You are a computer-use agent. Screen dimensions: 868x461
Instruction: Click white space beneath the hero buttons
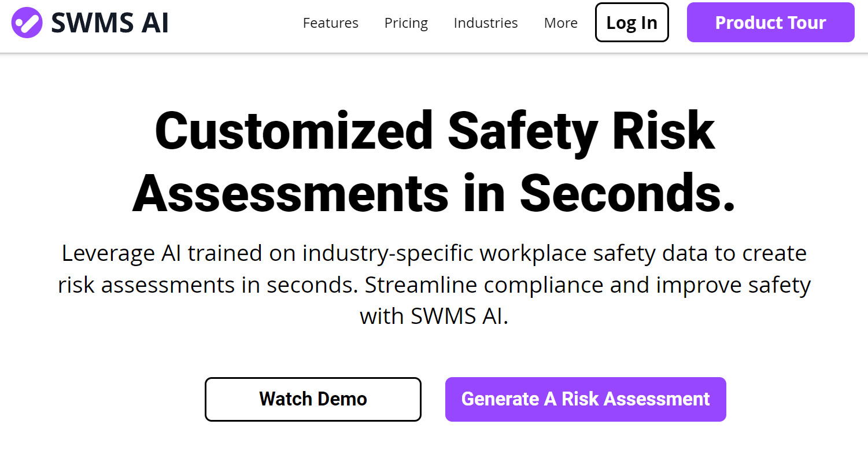coord(434,442)
